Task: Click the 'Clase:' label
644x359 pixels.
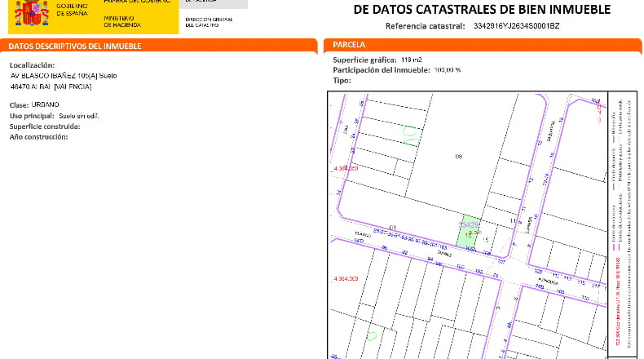Action: coord(19,105)
